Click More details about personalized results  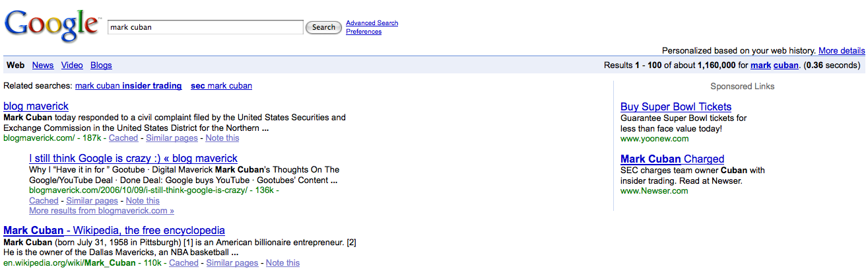coord(842,51)
